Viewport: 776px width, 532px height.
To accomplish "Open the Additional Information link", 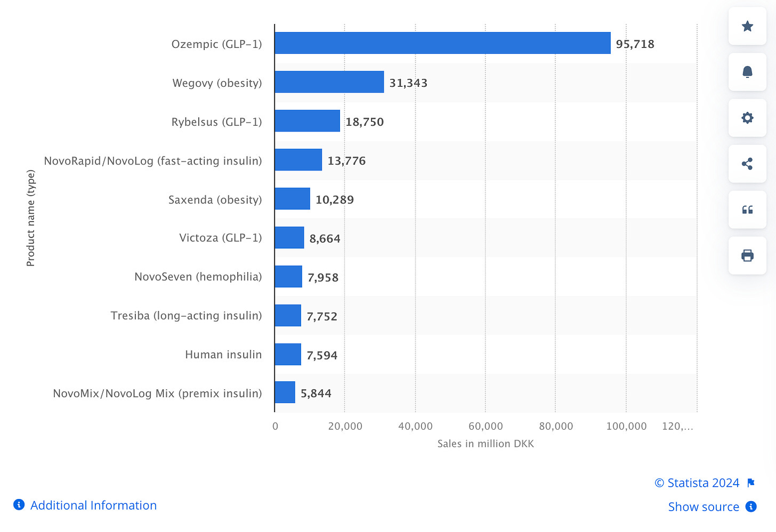I will 93,505.
